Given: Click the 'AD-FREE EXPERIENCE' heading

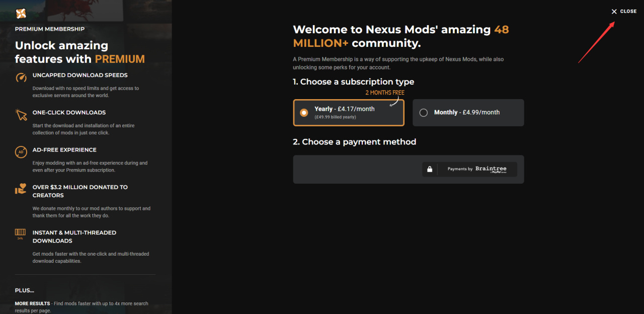Looking at the screenshot, I should click(64, 149).
